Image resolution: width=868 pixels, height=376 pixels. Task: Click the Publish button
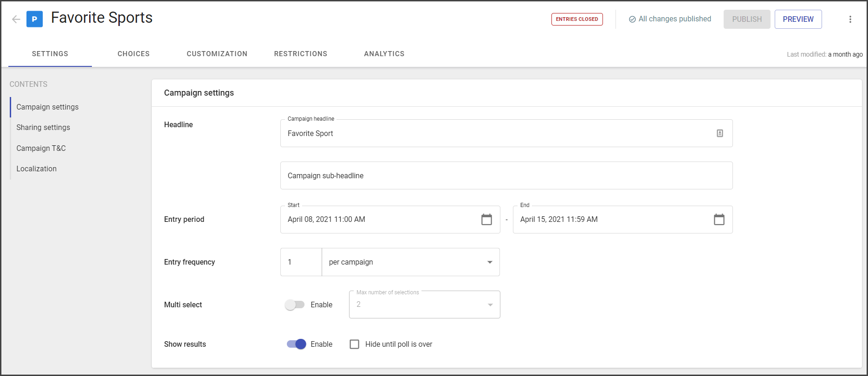point(747,19)
